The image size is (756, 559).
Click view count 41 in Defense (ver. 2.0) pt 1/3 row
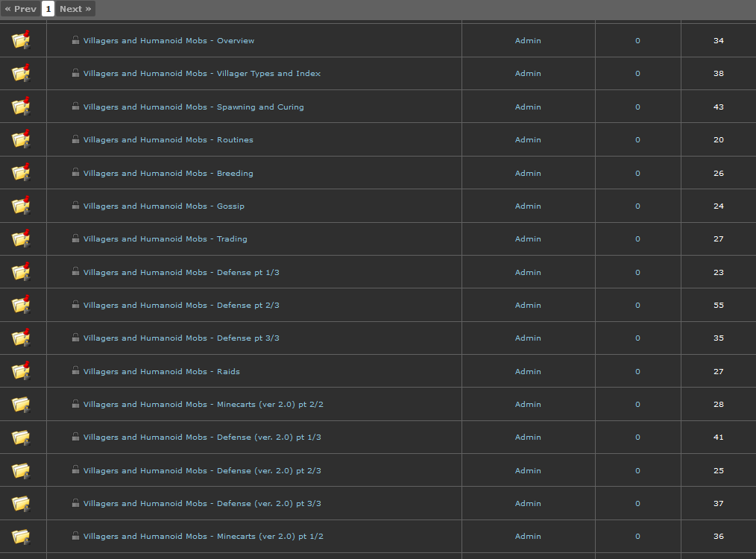(x=719, y=437)
